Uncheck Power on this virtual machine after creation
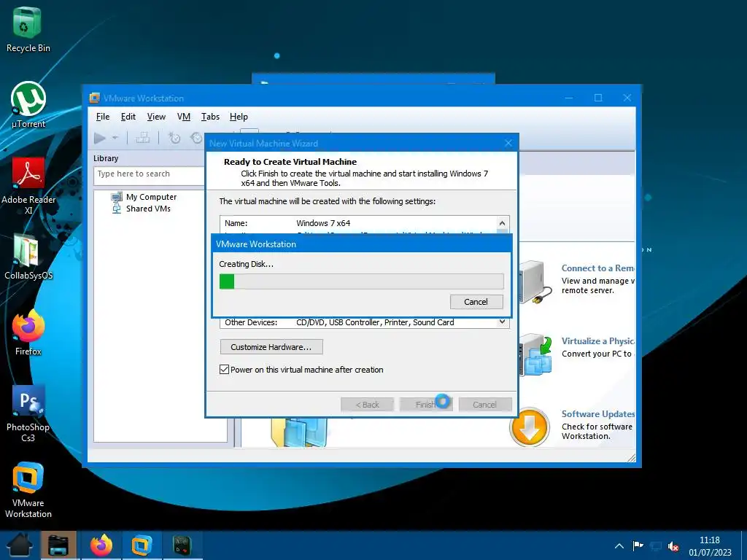Image resolution: width=747 pixels, height=560 pixels. pyautogui.click(x=225, y=370)
